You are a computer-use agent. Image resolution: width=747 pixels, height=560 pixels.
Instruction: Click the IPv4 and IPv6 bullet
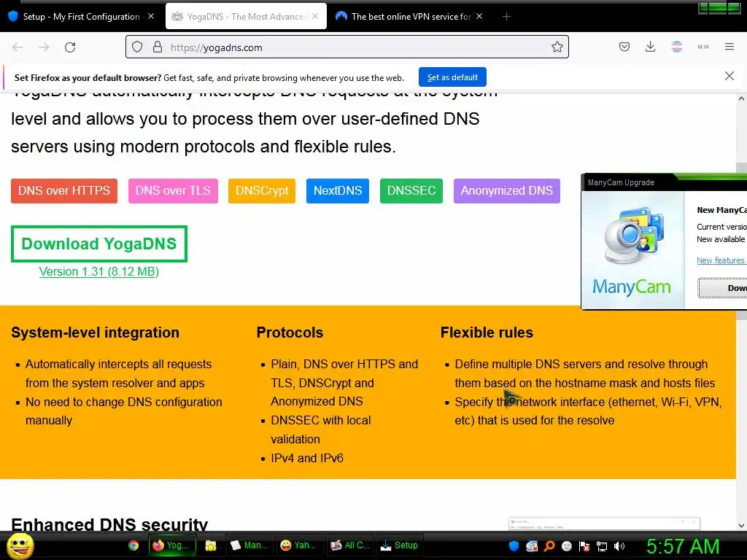(307, 458)
